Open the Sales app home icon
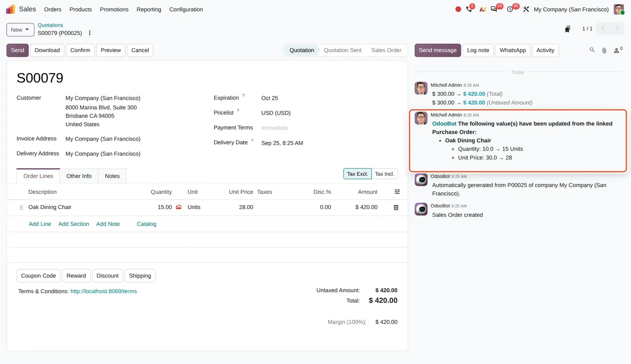The height and width of the screenshot is (364, 631). tap(11, 9)
